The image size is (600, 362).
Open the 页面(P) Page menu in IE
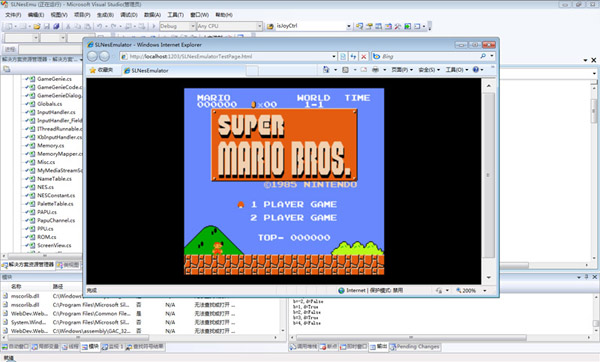(401, 70)
